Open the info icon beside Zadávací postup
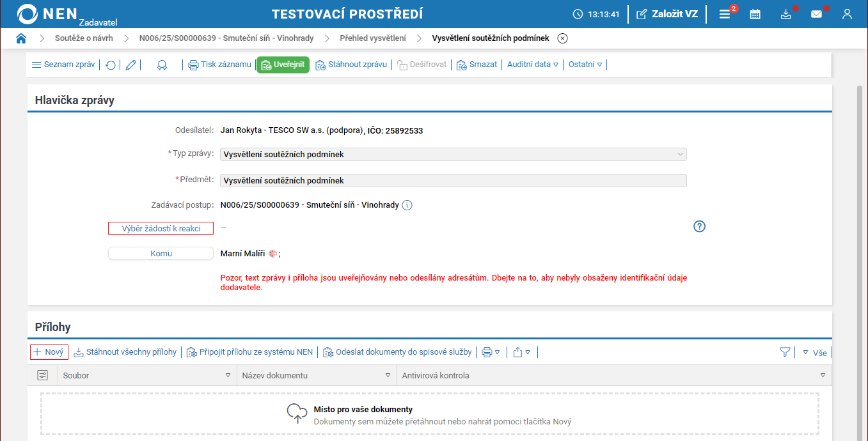Screen dimensions: 868x441 [x=407, y=205]
